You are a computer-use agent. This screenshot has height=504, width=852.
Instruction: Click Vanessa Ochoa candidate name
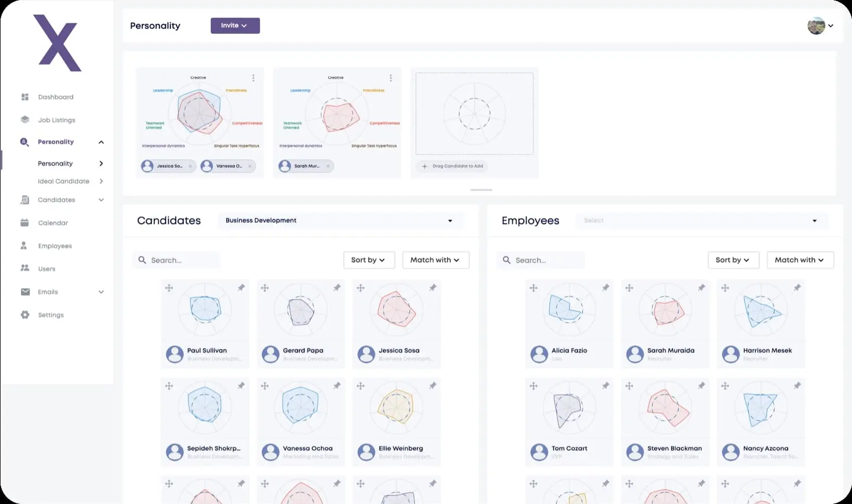[x=308, y=448]
